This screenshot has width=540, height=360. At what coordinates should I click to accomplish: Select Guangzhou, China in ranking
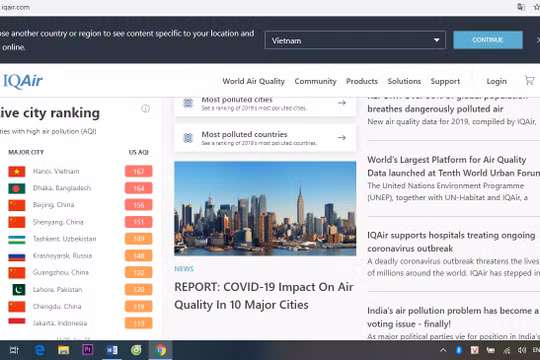61,272
